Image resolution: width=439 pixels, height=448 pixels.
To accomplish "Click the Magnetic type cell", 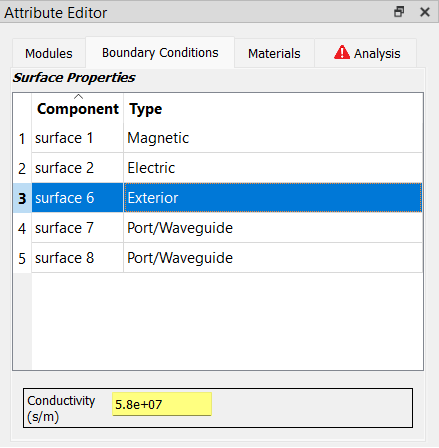I will coord(273,138).
